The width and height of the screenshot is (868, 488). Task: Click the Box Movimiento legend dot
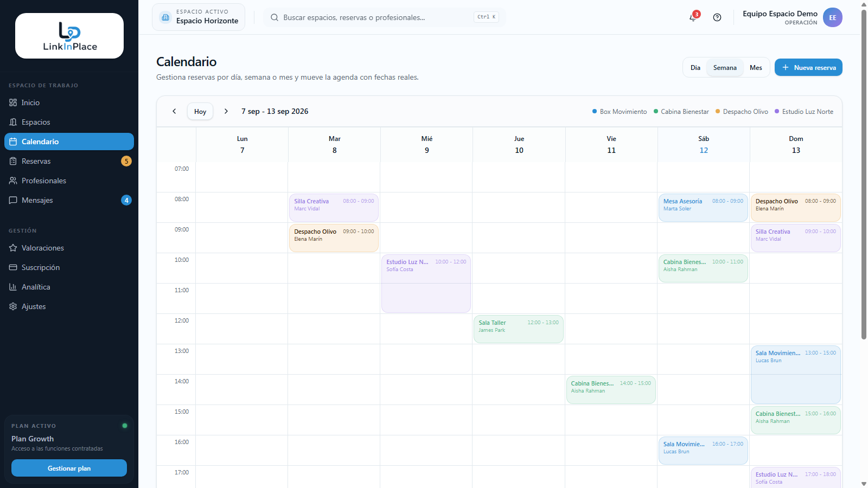pos(595,111)
